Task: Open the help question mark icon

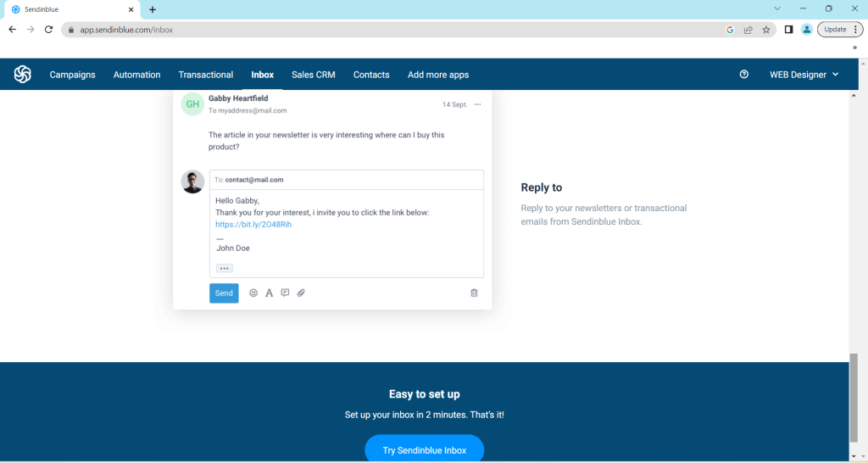Action: pyautogui.click(x=744, y=75)
